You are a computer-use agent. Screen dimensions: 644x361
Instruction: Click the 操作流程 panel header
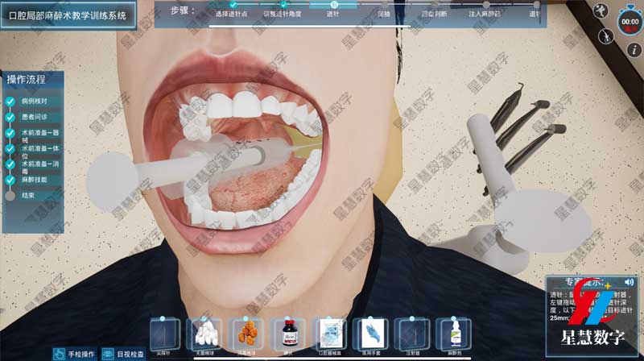[x=27, y=79]
